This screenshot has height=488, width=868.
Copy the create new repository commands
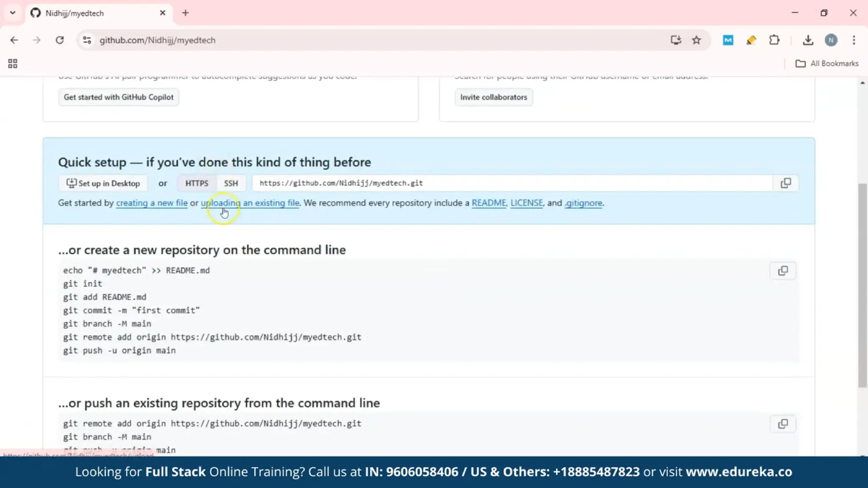[x=783, y=271]
